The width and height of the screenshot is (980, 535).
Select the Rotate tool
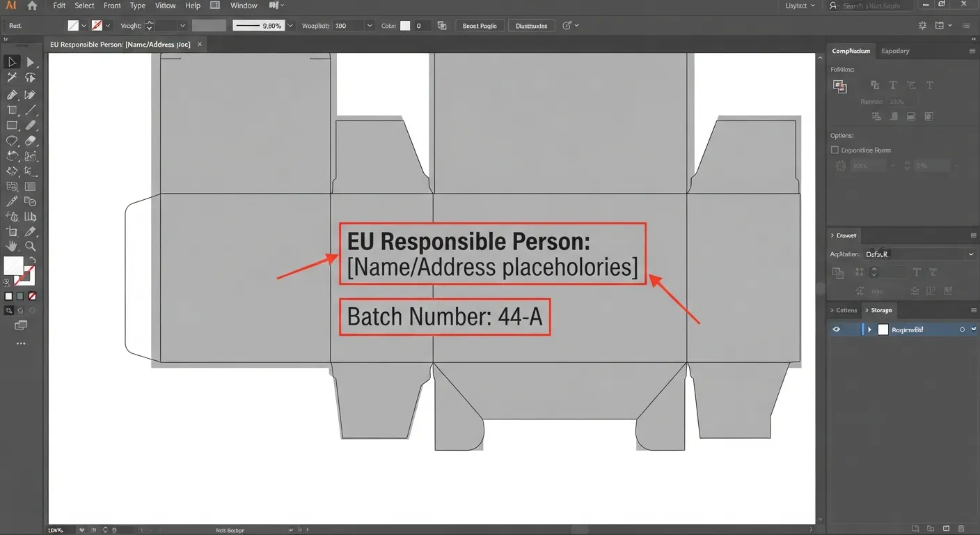pos(12,156)
